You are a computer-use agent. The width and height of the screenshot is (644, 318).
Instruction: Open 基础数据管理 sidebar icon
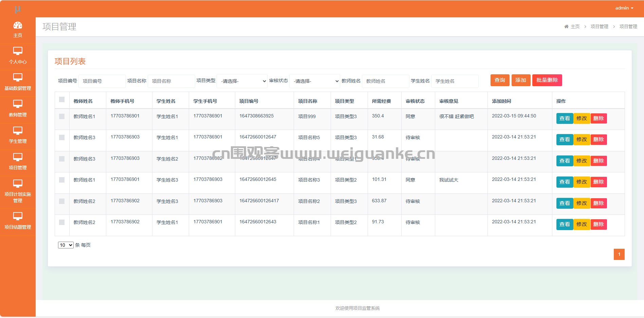tap(18, 78)
